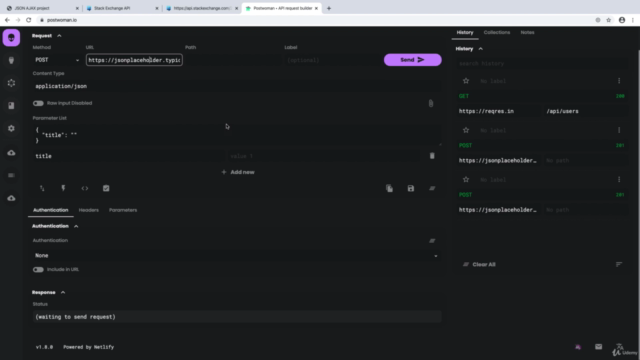This screenshot has height=360, width=640.
Task: Click the https://reqres.in history URL
Action: point(498,111)
